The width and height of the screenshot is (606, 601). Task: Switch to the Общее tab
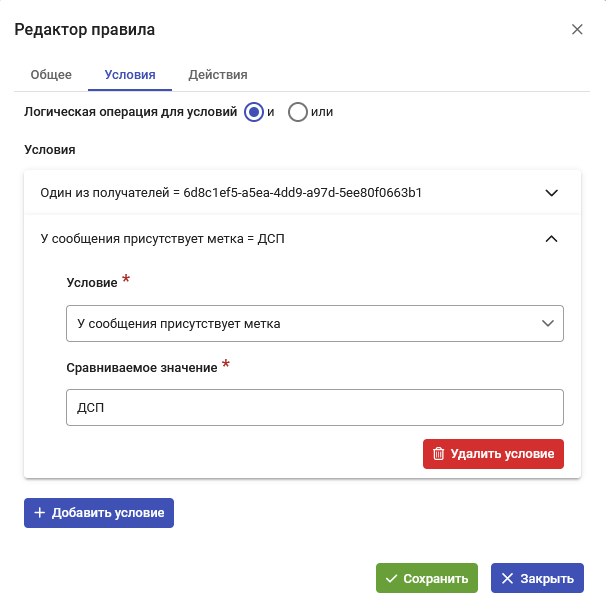pos(51,75)
